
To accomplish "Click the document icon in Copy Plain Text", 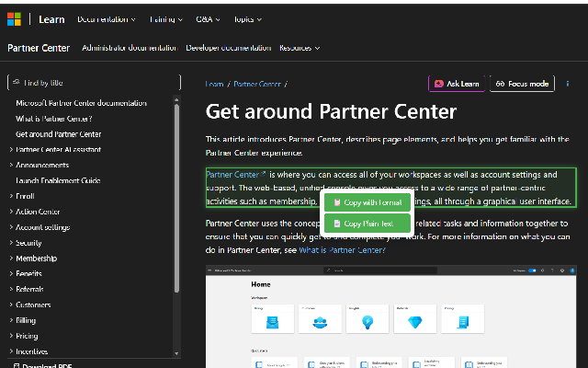I will [x=337, y=224].
